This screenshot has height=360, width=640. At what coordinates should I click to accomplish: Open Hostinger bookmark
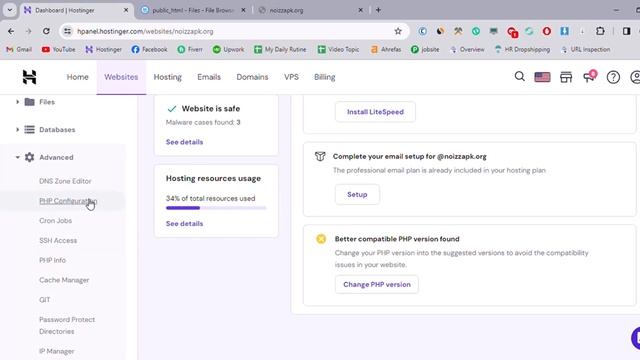click(103, 49)
